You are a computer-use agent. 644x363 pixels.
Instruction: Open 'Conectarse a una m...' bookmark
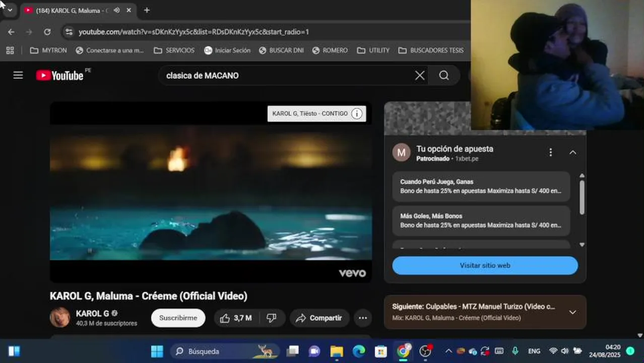pyautogui.click(x=109, y=50)
